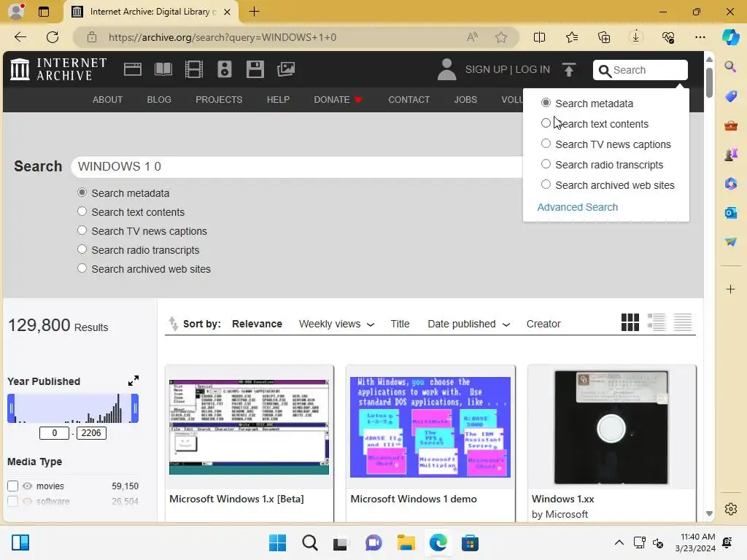Open PROJECTS nav item

click(x=219, y=99)
